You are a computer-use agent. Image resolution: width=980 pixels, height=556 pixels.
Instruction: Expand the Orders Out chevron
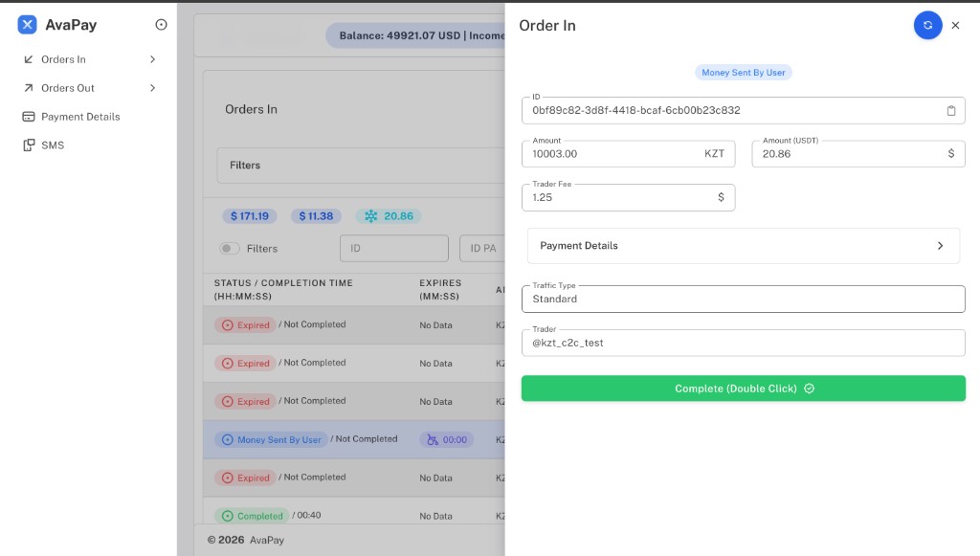(152, 88)
